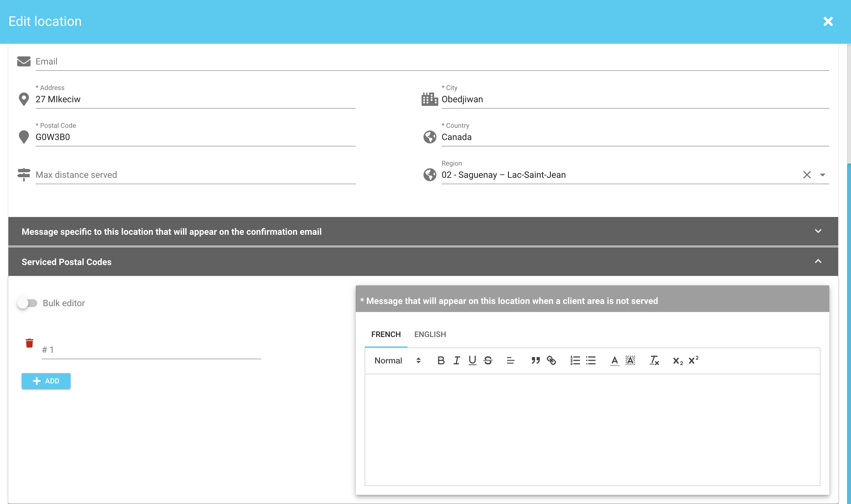Insert a blockquote in the editor
Viewport: 851px width, 504px height.
(x=535, y=360)
